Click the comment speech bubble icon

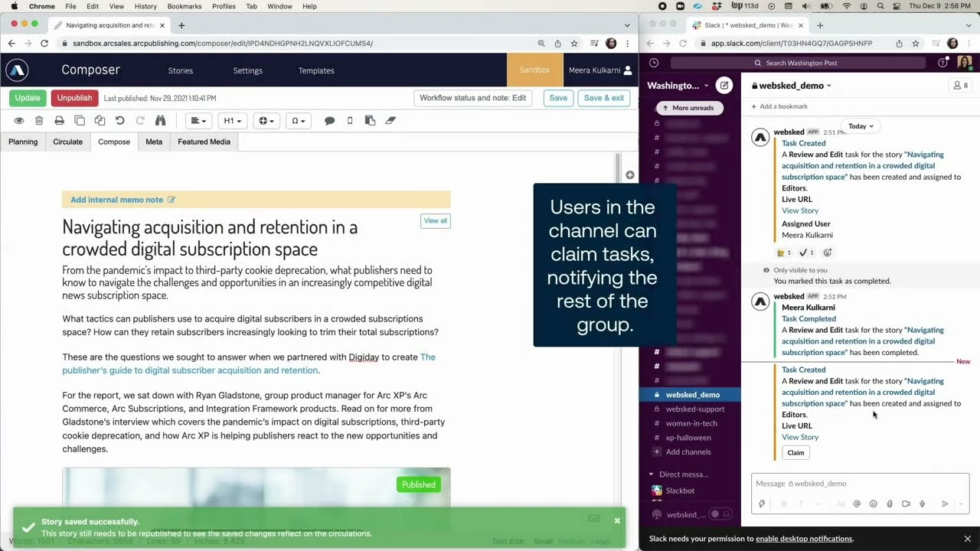tap(329, 121)
